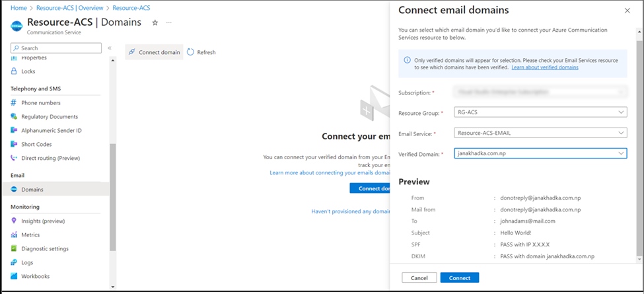Click the Workbooks icon
The image size is (644, 294).
pos(14,276)
